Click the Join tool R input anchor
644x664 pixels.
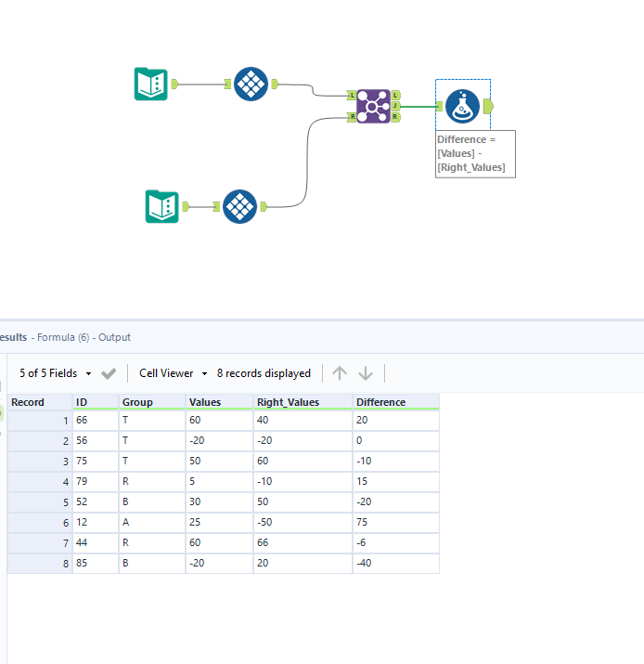(351, 117)
